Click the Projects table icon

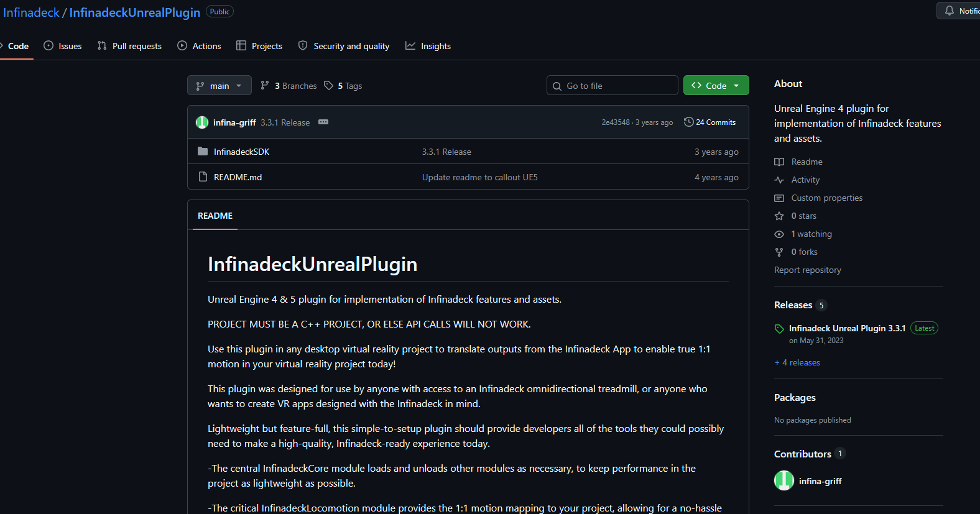click(x=241, y=45)
